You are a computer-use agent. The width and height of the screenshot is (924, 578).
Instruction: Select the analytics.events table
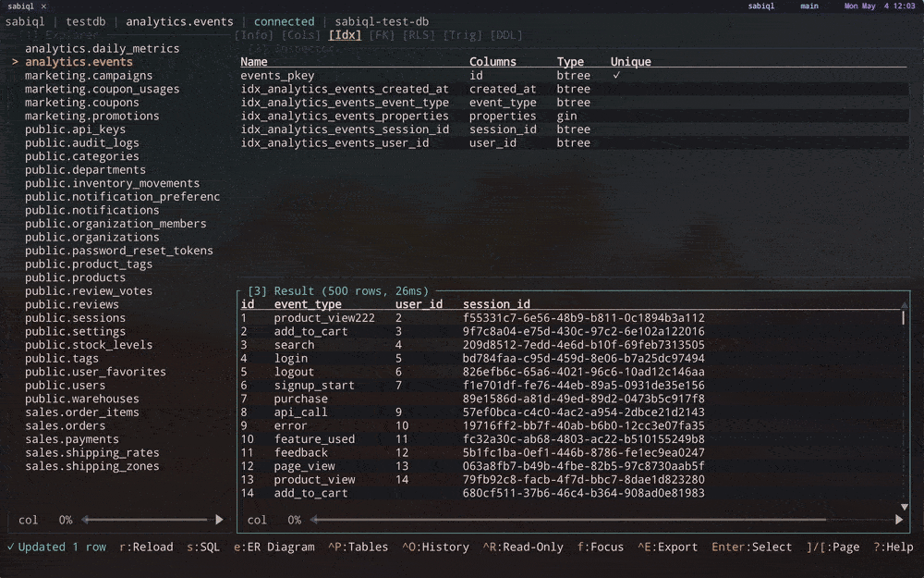pyautogui.click(x=79, y=61)
